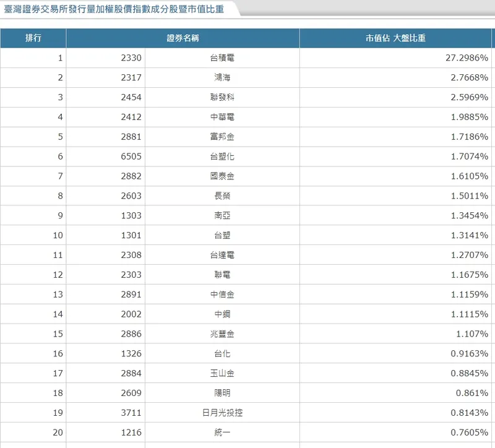Select weight value 1.1115%
This screenshot has width=495, height=448.
click(469, 314)
